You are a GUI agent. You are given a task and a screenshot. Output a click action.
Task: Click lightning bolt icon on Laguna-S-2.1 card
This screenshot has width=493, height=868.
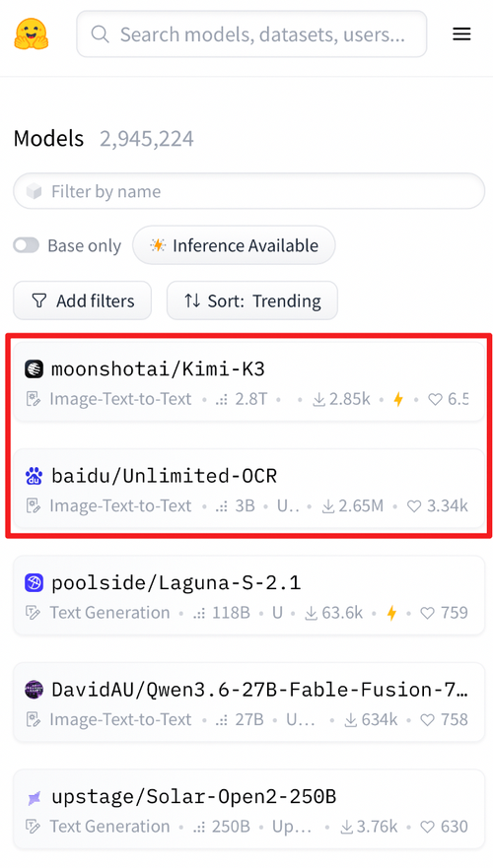tap(391, 613)
